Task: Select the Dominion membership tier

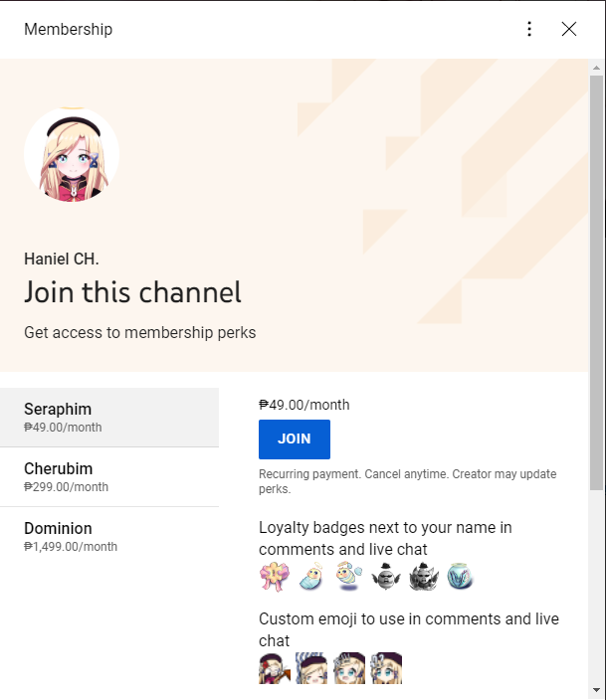Action: click(x=109, y=537)
